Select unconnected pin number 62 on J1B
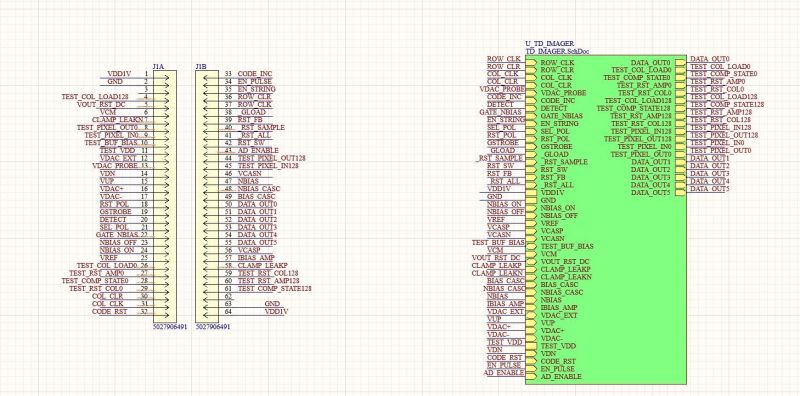 pos(228,296)
